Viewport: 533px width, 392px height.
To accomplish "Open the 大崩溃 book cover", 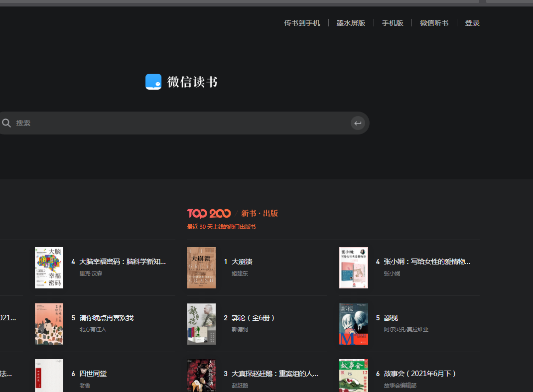I will 201,267.
